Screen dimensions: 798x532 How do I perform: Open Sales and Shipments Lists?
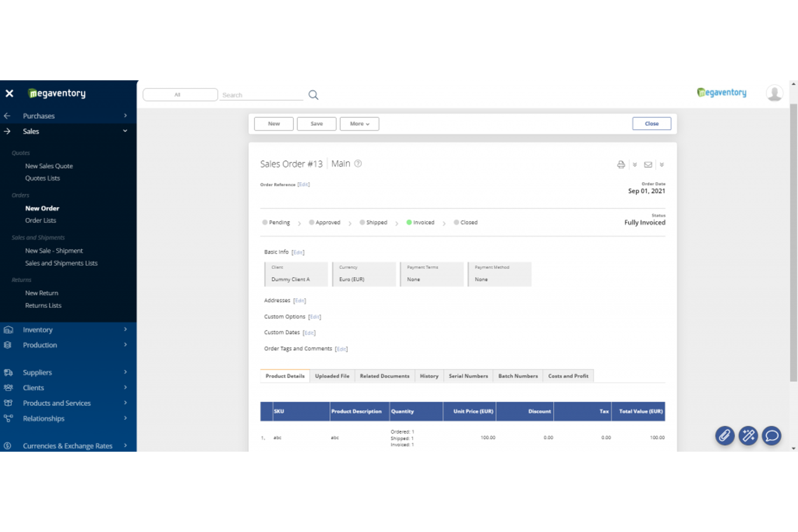[x=61, y=263]
